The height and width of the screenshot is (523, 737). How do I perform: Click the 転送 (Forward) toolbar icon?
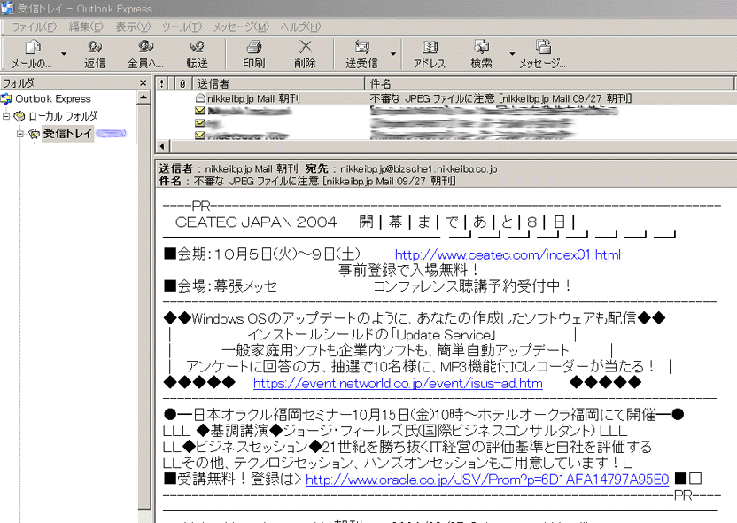(197, 53)
